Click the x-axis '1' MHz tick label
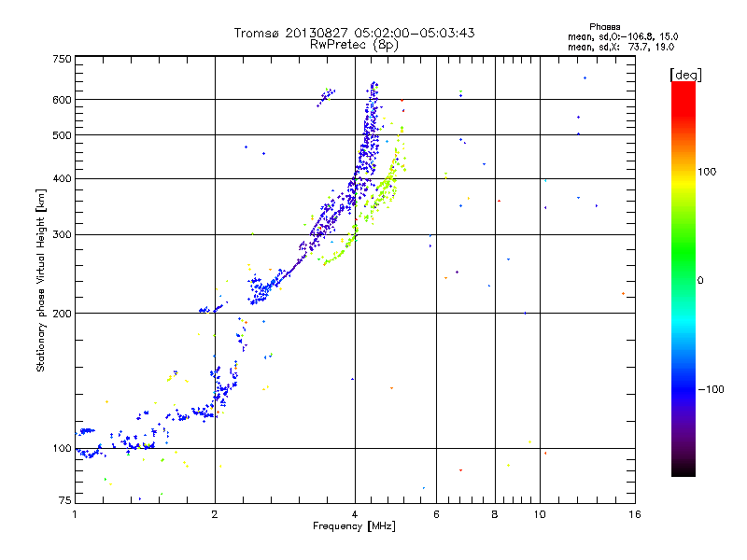The height and width of the screenshot is (560, 747). point(75,514)
